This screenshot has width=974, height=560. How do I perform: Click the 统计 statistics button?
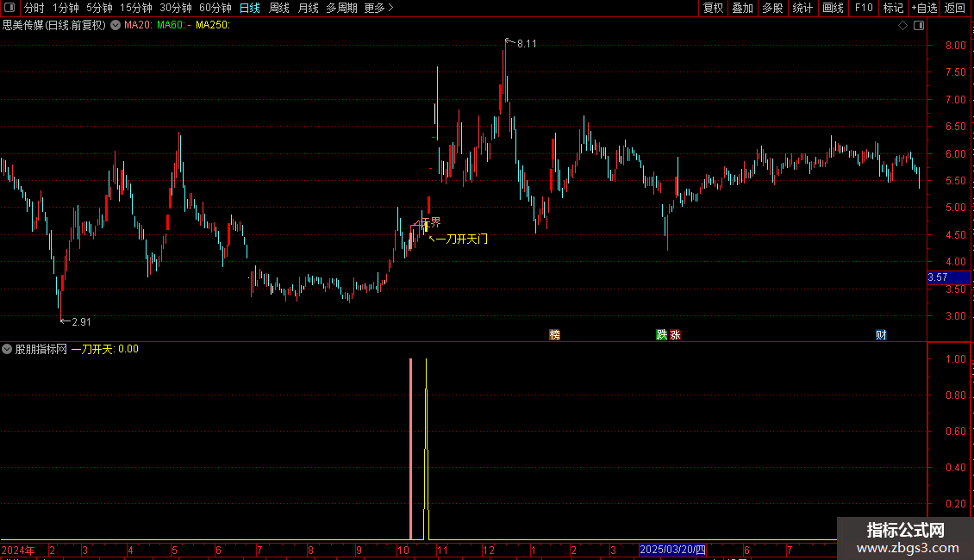[802, 8]
